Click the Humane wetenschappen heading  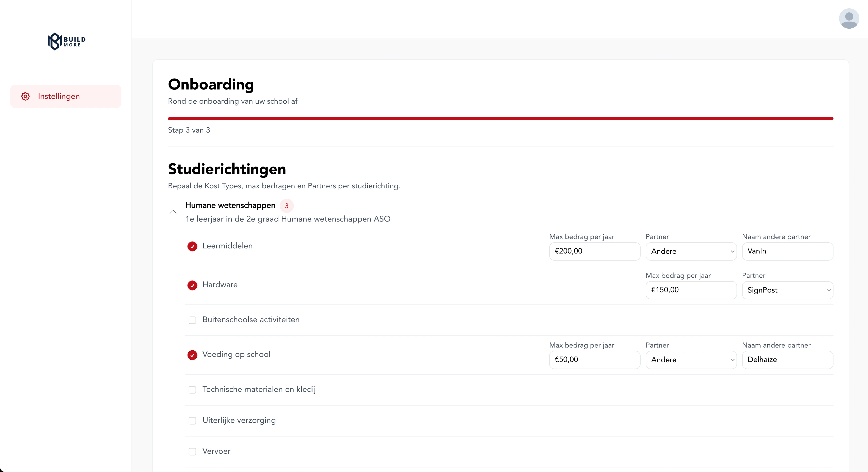click(230, 205)
